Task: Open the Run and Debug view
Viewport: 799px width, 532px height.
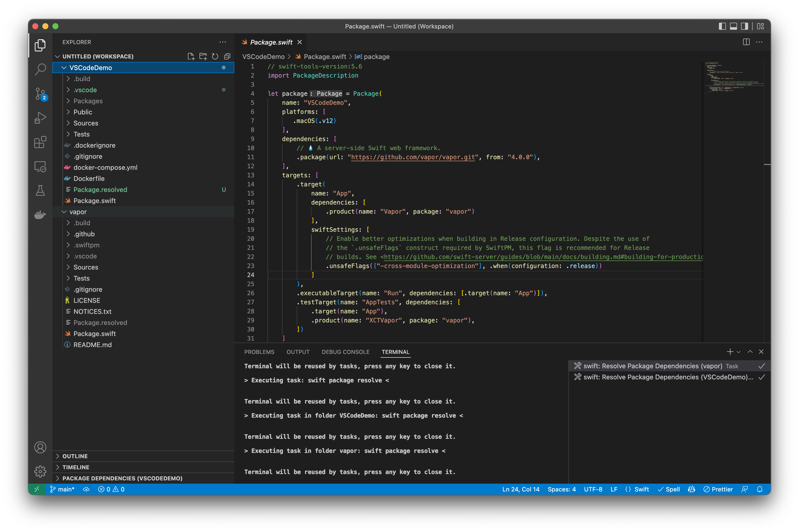Action: 40,118
